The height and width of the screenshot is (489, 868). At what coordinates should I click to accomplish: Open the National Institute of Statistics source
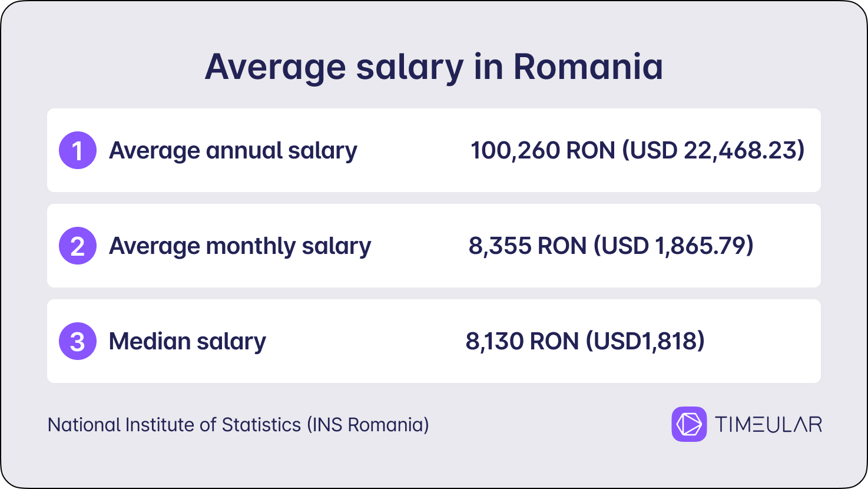pos(238,425)
